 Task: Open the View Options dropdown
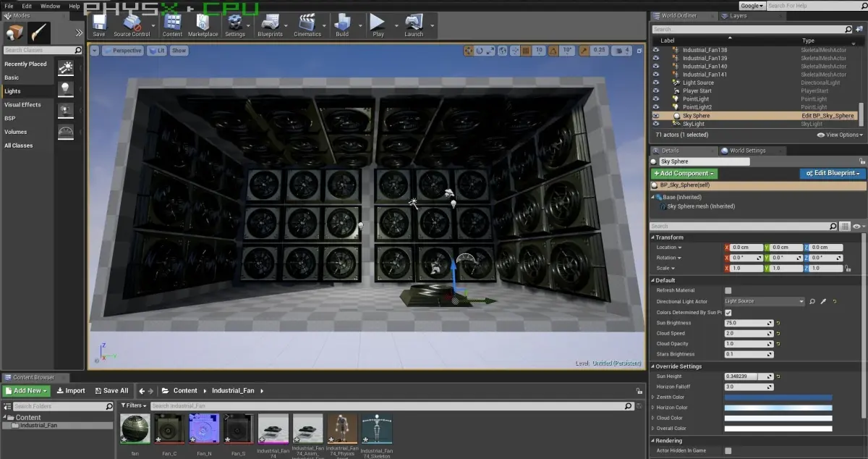tap(839, 135)
